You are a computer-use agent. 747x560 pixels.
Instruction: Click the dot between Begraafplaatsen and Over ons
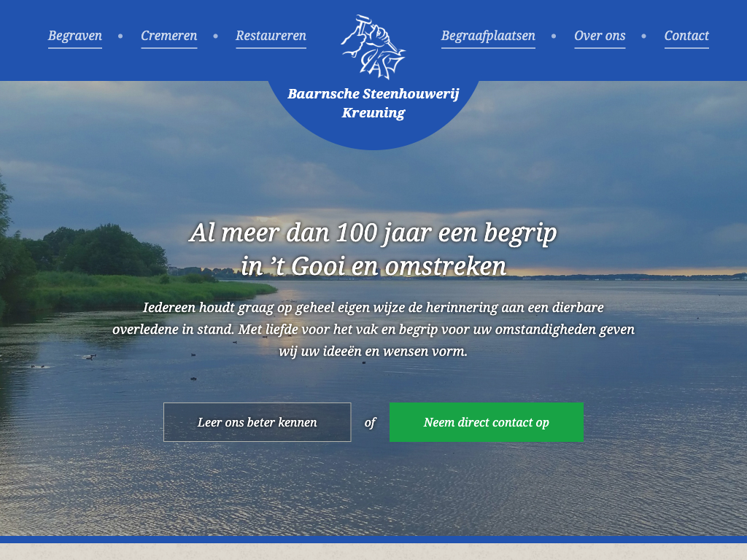point(554,36)
